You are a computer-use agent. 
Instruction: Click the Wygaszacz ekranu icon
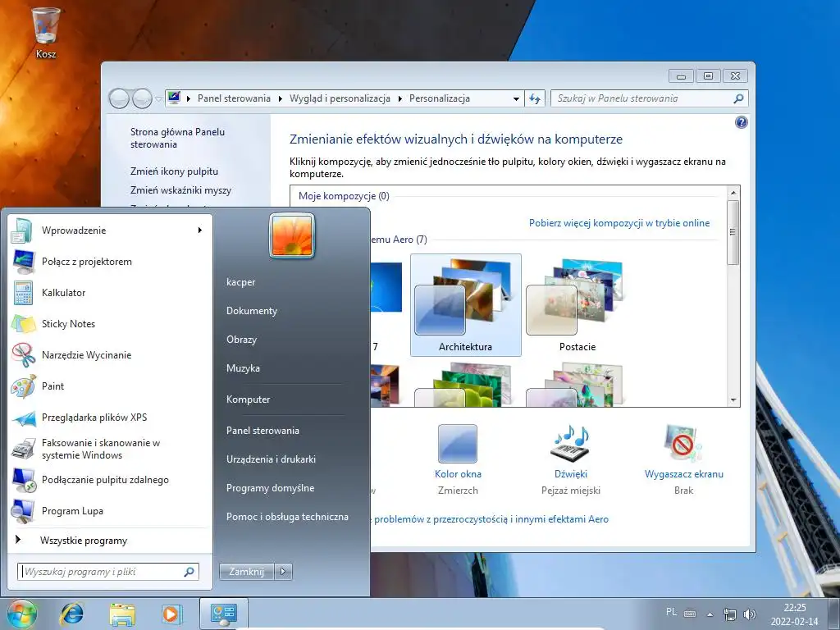683,444
